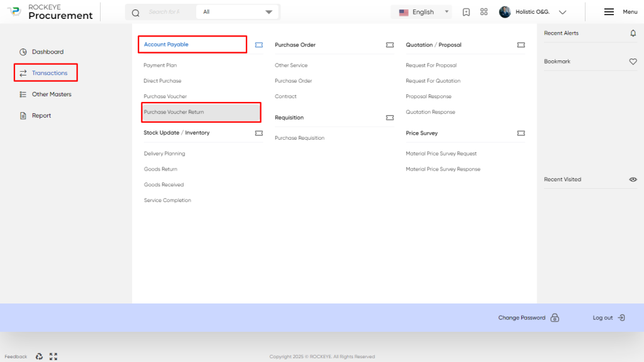Open the All search filter dropdown
This screenshot has height=362, width=644.
pos(238,12)
